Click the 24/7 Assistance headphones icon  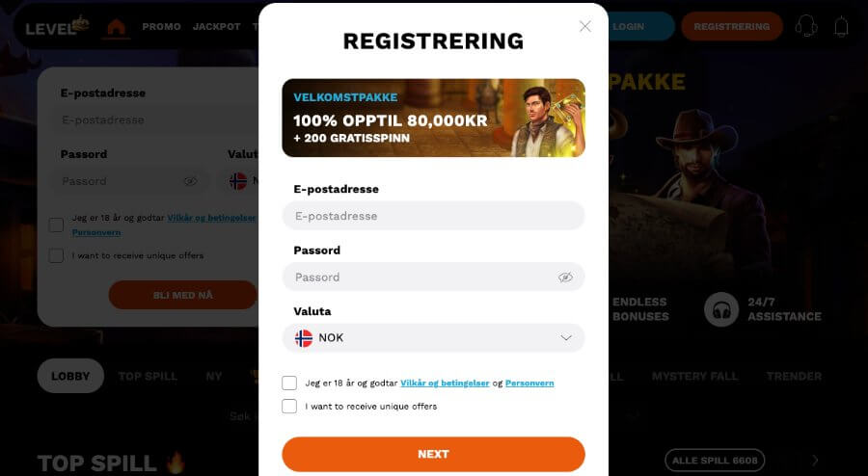click(720, 309)
